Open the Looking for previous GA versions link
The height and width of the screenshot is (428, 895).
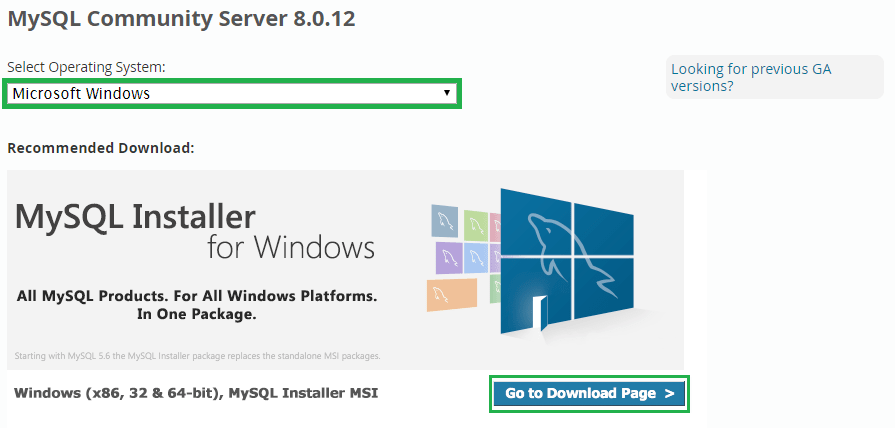[750, 77]
